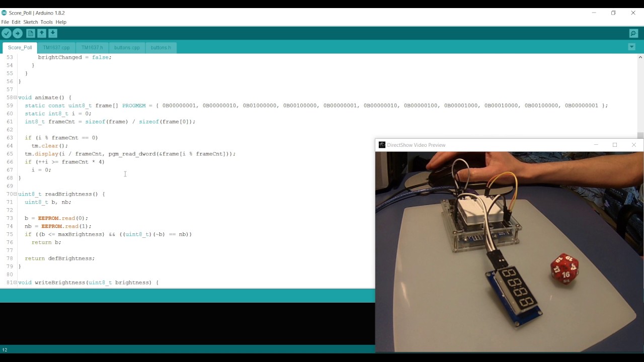Click the code "return defBrightness;"

(x=60, y=258)
